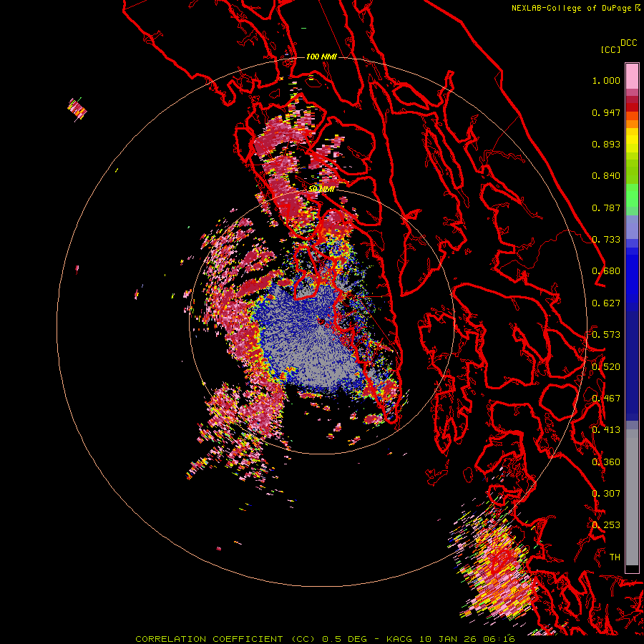Click the 0.253 scale value
This screenshot has height=644, width=644.
(x=606, y=525)
